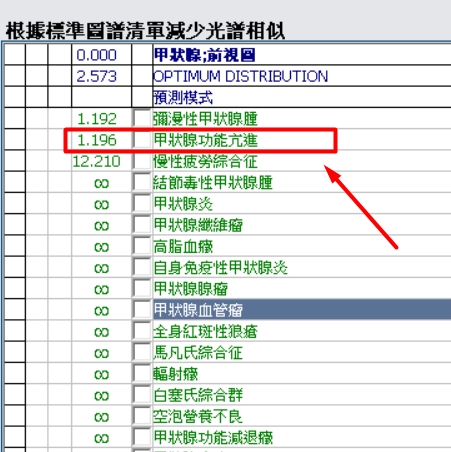Image resolution: width=451 pixels, height=452 pixels.
Task: Click the 全身紅斑性狼瘡 list item
Action: (205, 332)
